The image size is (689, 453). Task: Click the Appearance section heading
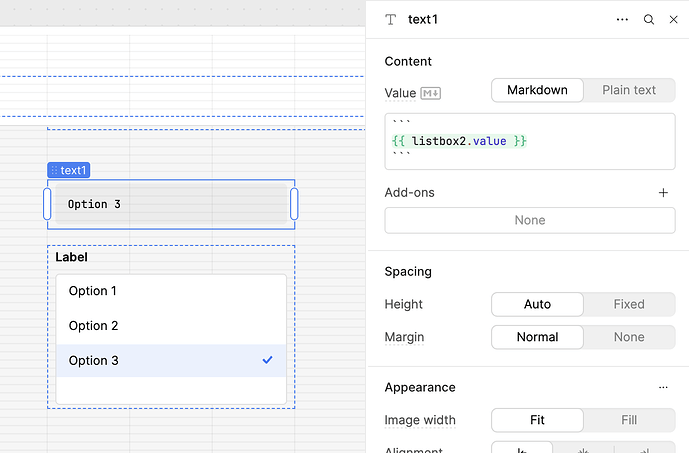420,388
